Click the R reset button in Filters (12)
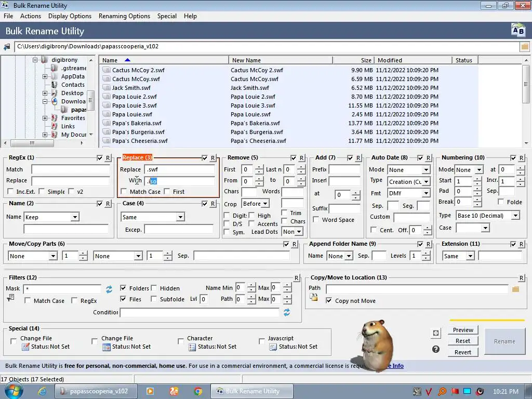 [297, 278]
